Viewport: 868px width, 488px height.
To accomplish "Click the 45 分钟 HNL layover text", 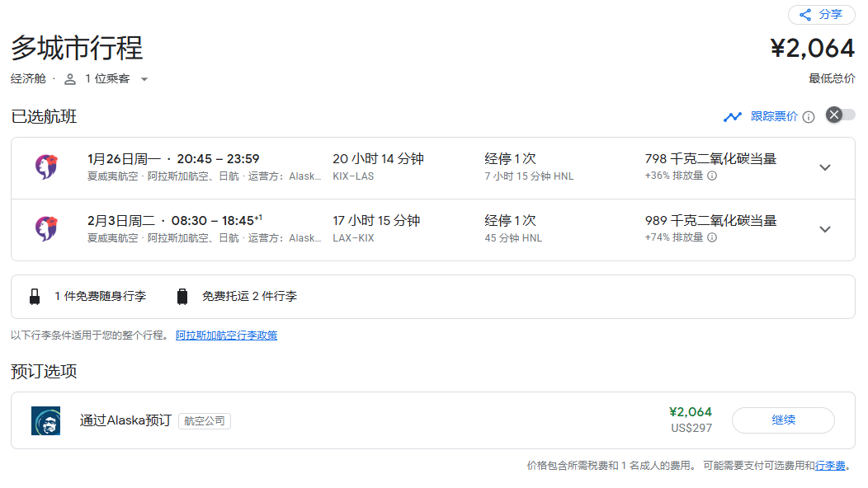I will point(513,238).
